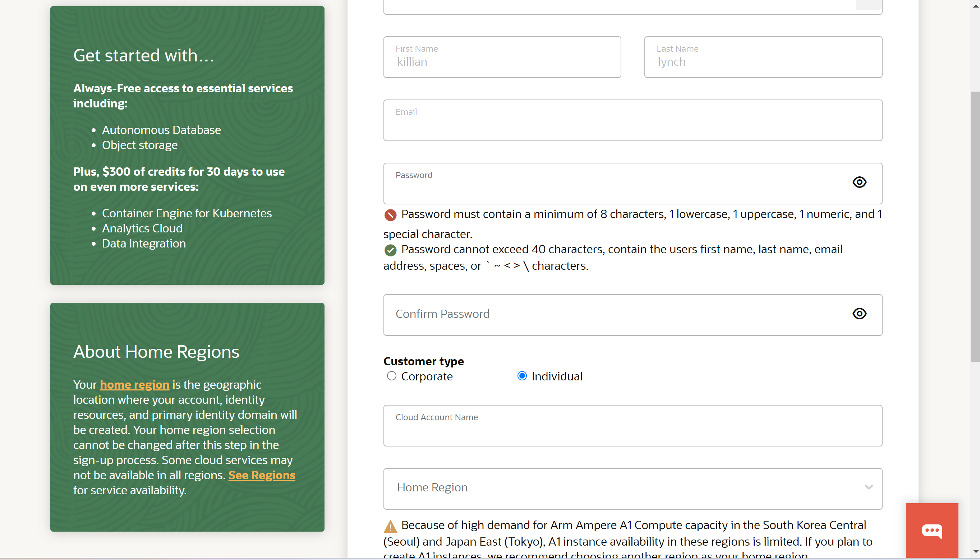Screen dimensions: 980x560
Task: Click the orange warning triangle icon
Action: coord(390,526)
